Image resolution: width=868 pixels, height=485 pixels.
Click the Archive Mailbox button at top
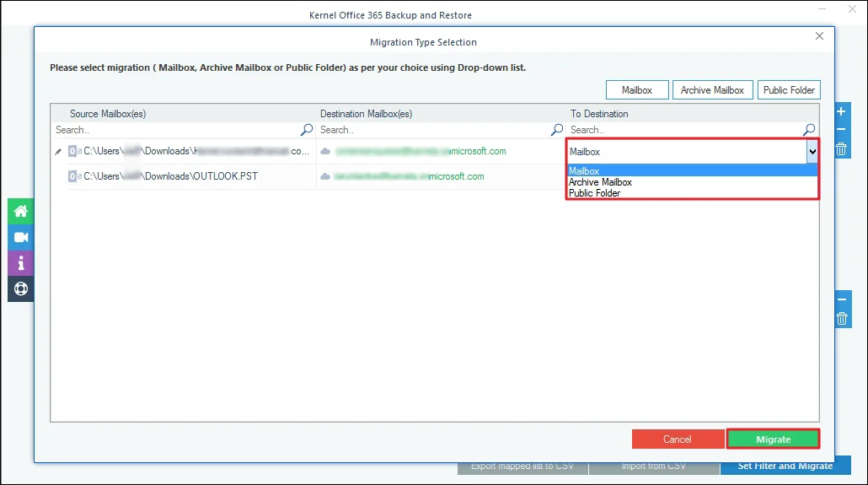pos(712,89)
